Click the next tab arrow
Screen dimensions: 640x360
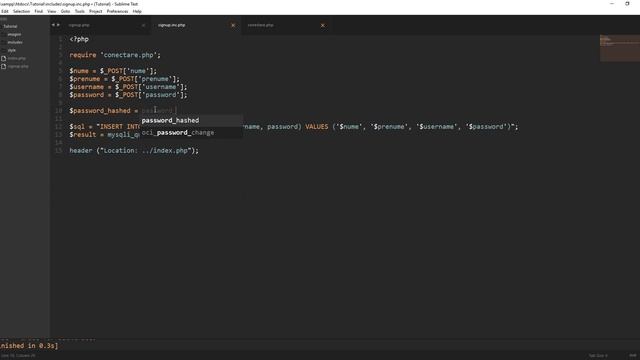[58, 25]
